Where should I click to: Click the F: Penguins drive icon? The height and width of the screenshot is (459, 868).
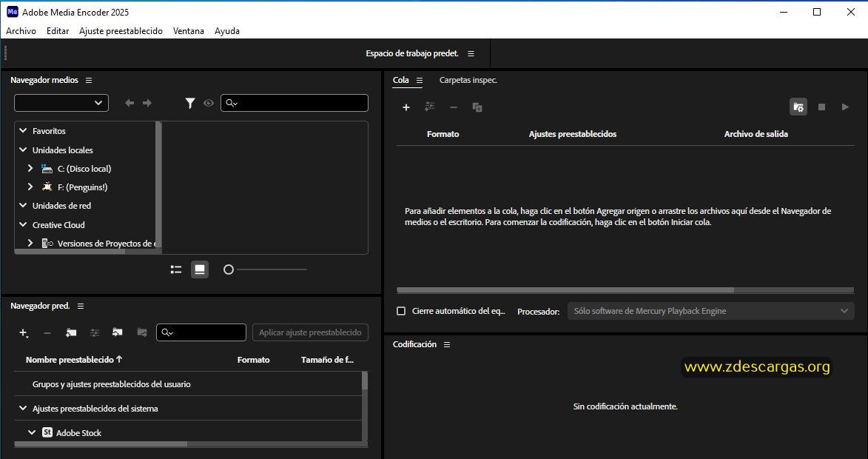[x=47, y=187]
